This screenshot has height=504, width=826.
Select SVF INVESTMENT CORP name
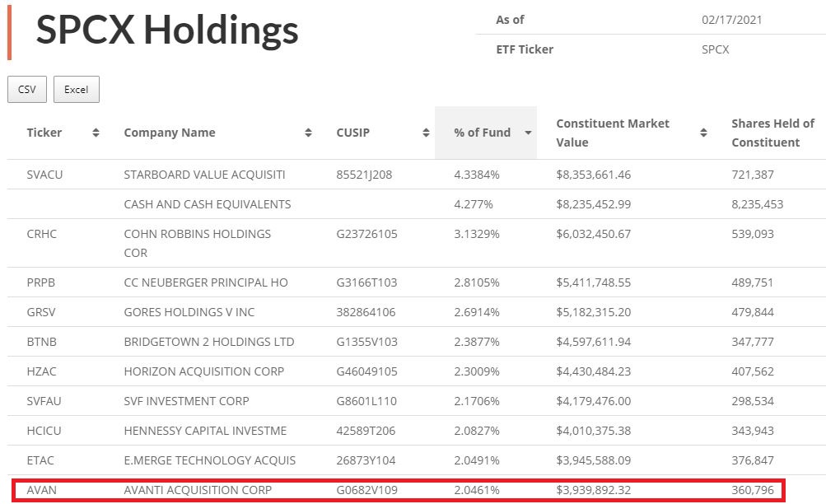186,401
